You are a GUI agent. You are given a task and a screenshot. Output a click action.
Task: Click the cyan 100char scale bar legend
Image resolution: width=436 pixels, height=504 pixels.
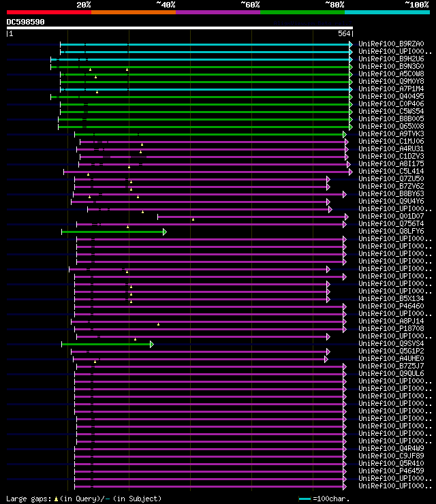(305, 499)
